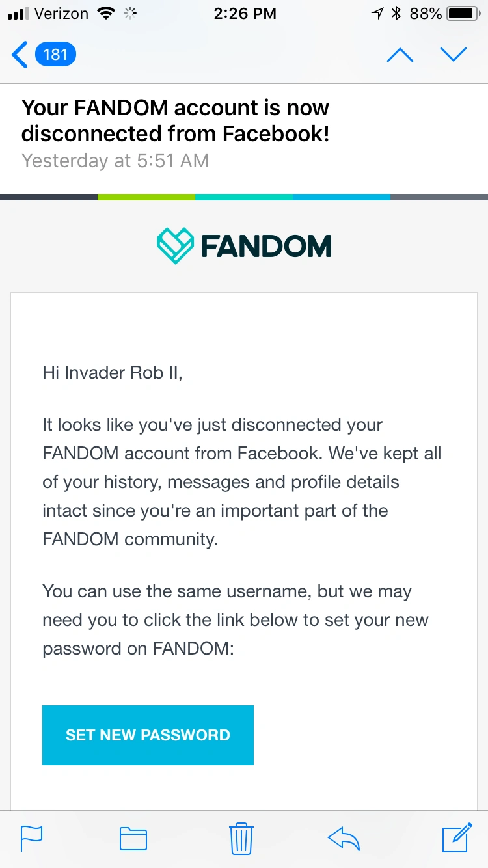
Task: Delete this email with trash icon
Action: pos(241,838)
